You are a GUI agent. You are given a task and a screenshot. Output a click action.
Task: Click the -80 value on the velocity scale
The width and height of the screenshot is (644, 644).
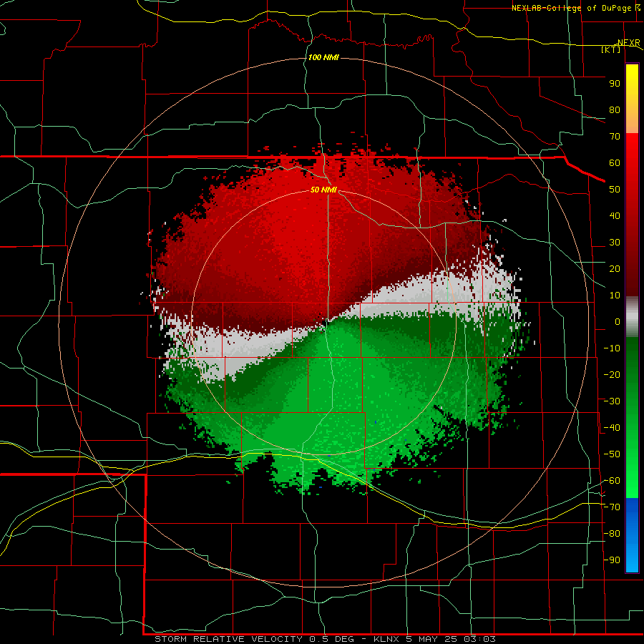[612, 534]
